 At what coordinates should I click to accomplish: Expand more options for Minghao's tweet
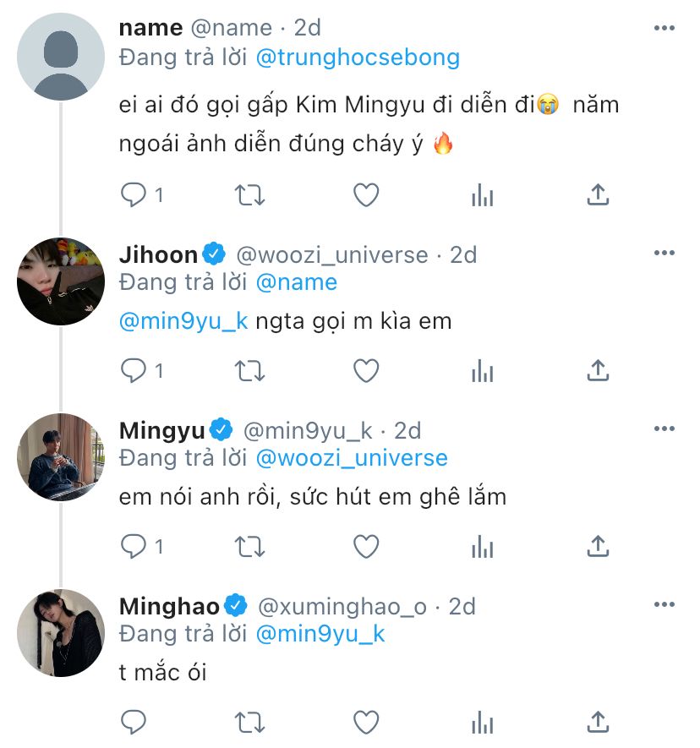pyautogui.click(x=664, y=605)
